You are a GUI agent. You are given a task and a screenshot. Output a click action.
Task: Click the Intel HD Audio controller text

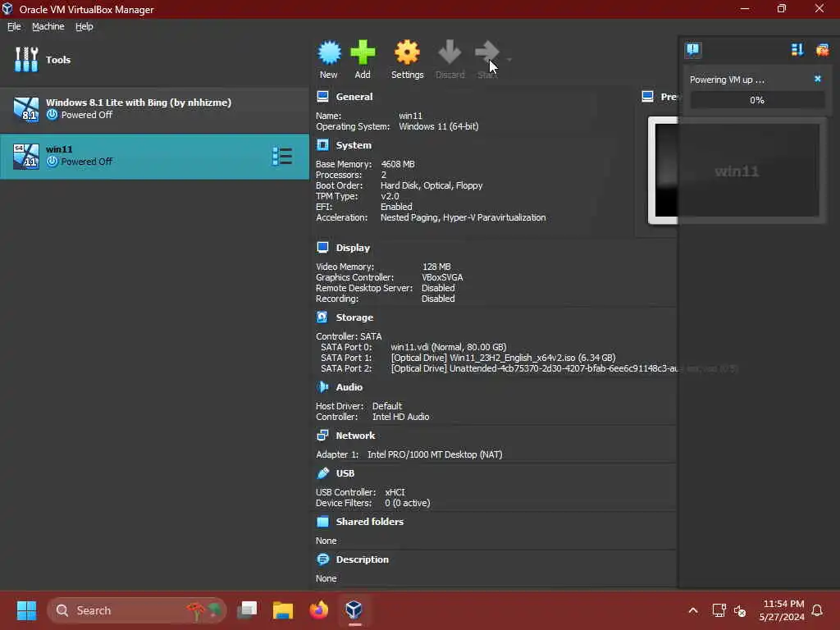[x=400, y=417]
